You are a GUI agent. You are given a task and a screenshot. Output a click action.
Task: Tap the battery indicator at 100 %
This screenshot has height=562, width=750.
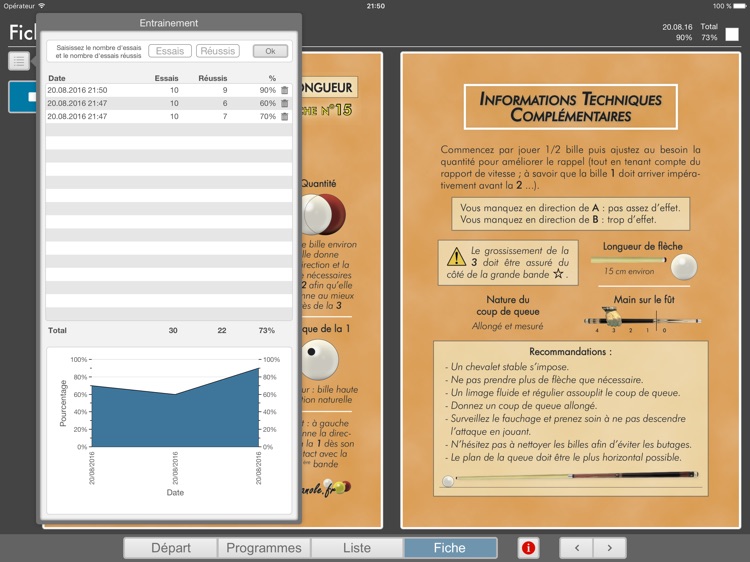coord(740,6)
